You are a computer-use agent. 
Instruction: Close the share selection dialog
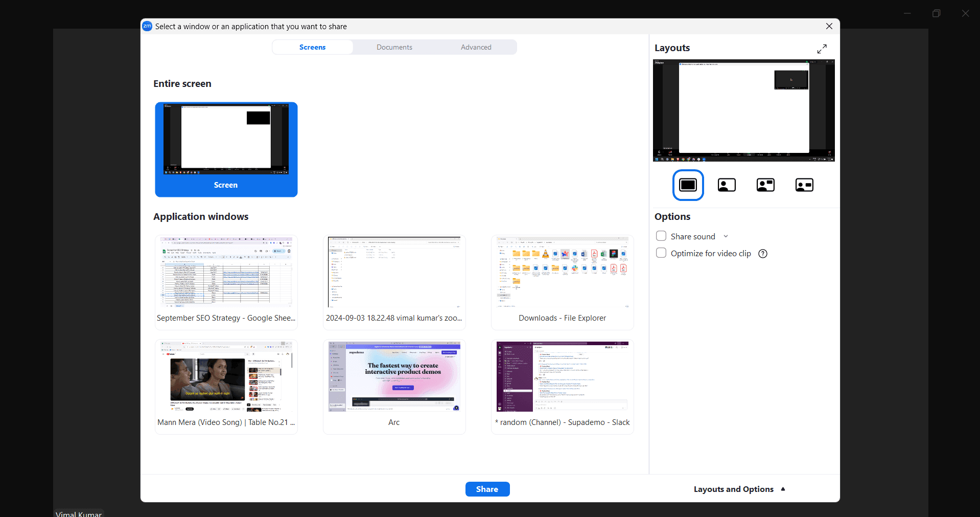[x=829, y=26]
